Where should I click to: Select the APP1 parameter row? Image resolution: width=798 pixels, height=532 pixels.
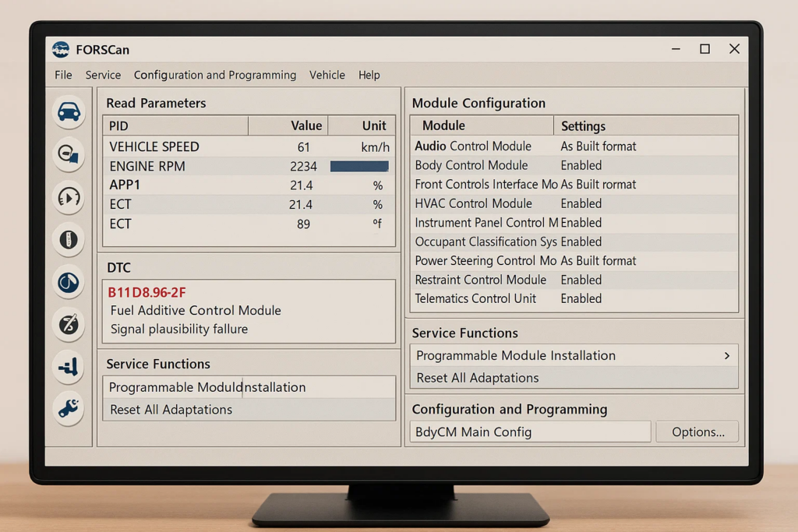click(249, 185)
